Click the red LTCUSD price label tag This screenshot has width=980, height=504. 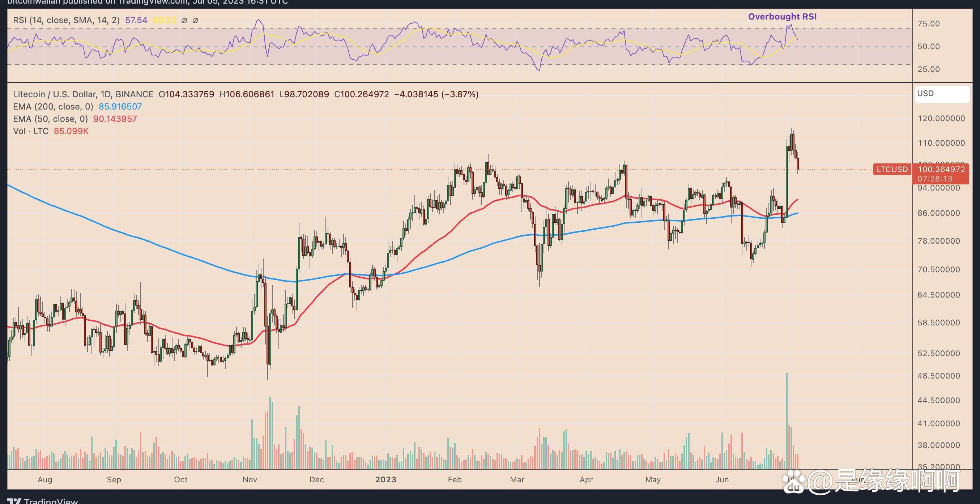coord(892,169)
